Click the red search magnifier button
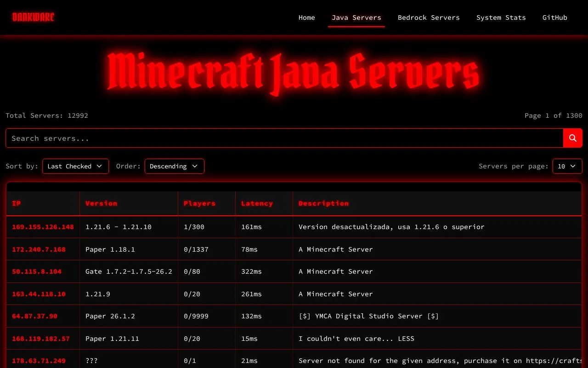The image size is (588, 368). point(573,138)
